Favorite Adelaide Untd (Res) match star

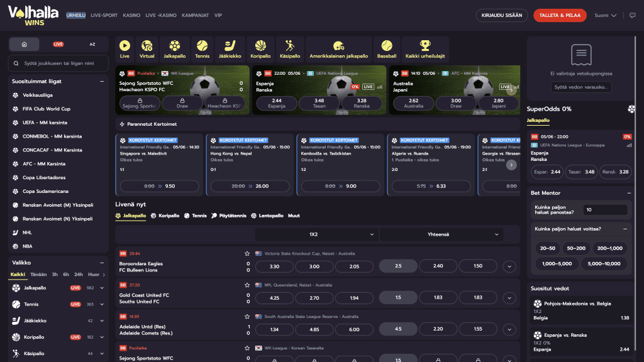(x=247, y=317)
